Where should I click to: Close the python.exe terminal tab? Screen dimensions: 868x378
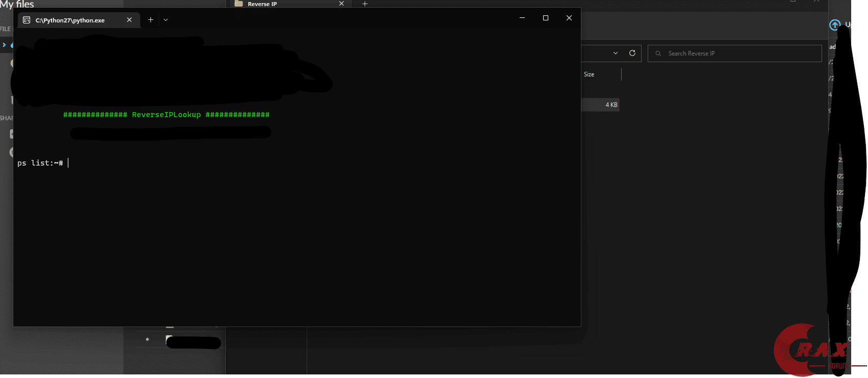pyautogui.click(x=130, y=20)
